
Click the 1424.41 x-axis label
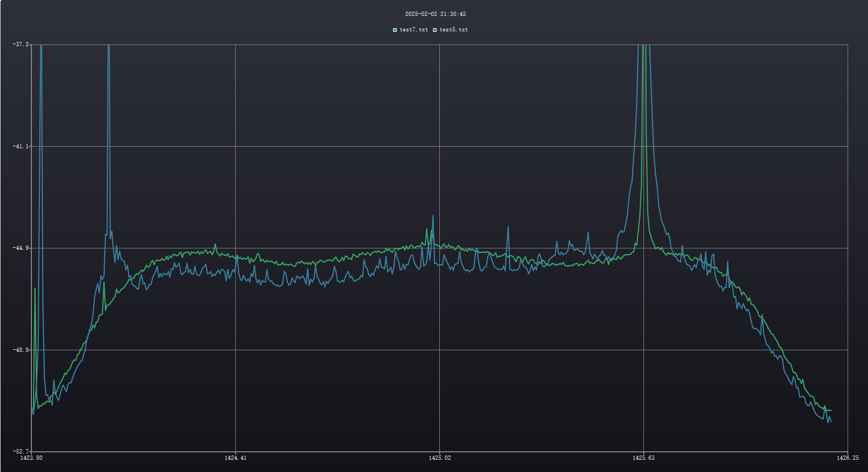[236, 458]
